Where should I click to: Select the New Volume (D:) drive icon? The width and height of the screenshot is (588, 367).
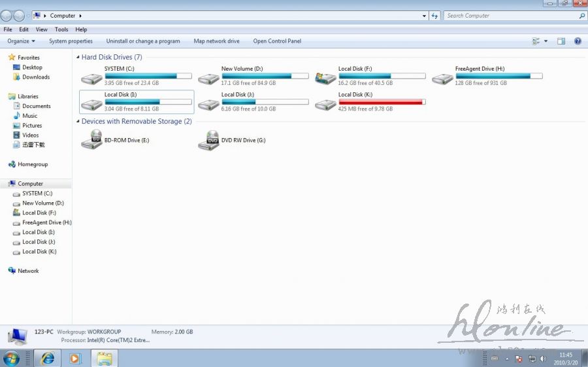click(x=209, y=79)
